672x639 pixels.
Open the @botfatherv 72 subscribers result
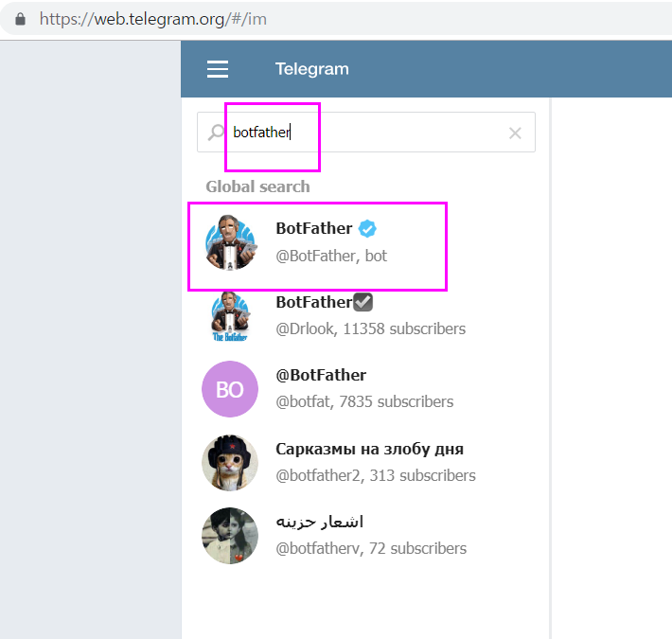pyautogui.click(x=364, y=536)
